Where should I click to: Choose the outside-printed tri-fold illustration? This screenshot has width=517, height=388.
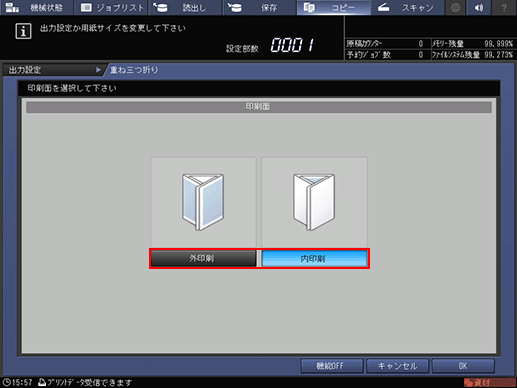pyautogui.click(x=203, y=203)
